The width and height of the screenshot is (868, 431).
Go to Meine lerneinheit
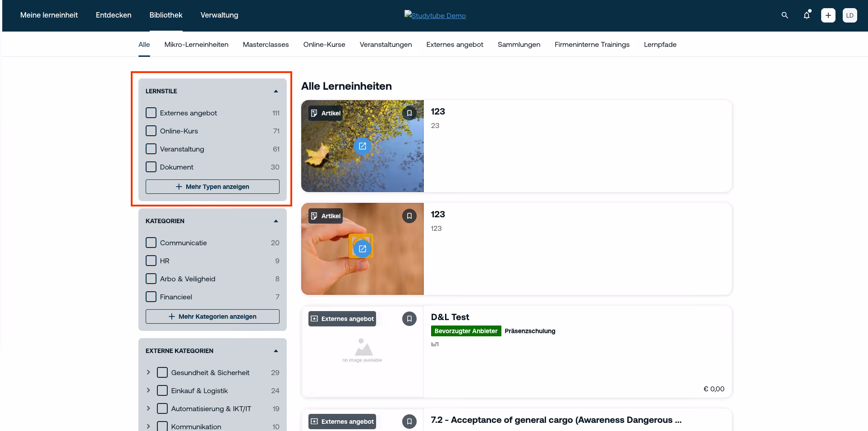click(49, 15)
